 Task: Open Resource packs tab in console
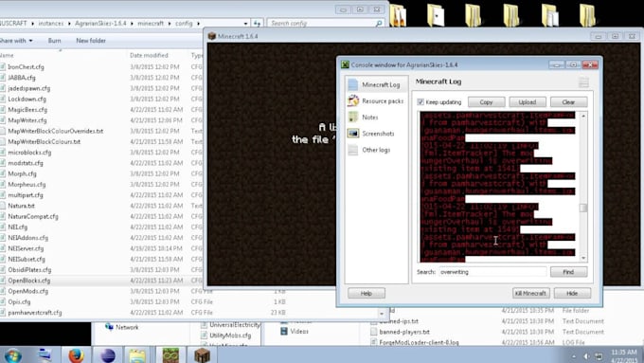coord(376,100)
